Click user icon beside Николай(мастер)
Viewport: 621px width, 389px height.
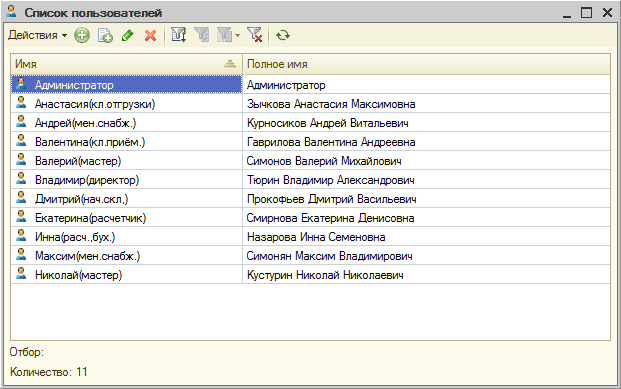tap(21, 274)
